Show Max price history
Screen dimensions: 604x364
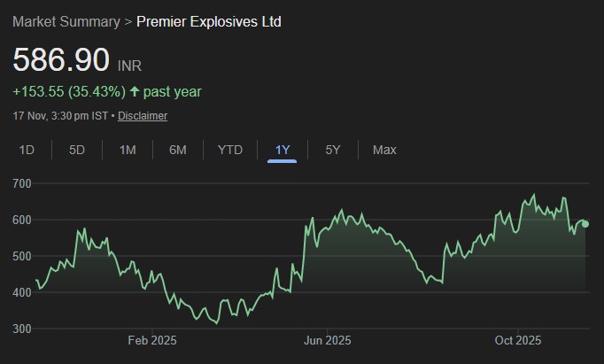click(384, 150)
